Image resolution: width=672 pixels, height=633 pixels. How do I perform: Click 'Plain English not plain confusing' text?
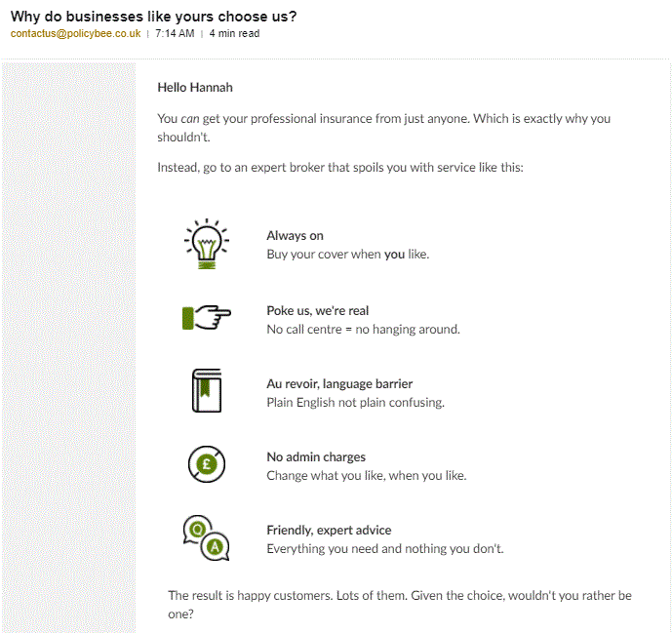355,403
